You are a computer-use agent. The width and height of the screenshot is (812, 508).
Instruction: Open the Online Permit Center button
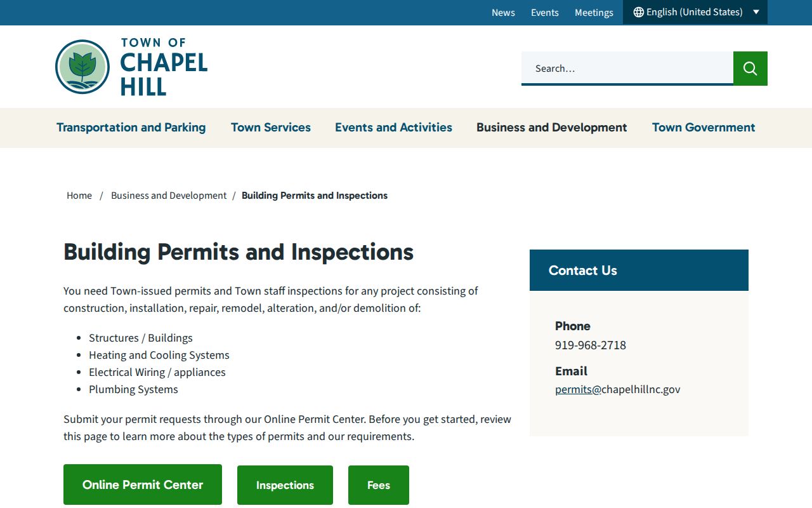point(143,485)
